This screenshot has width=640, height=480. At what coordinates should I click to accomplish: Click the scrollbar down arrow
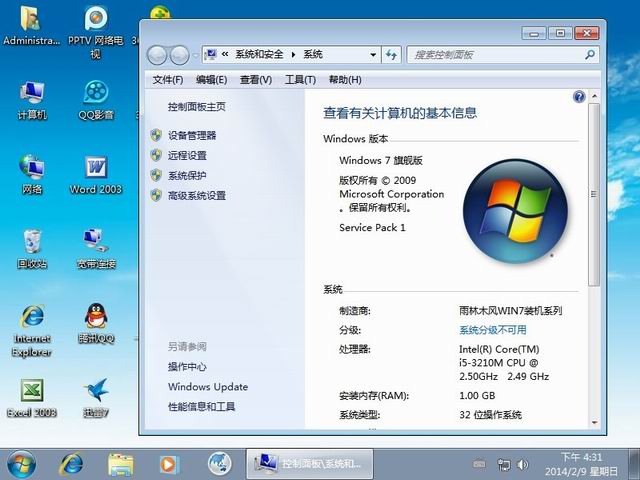(x=594, y=422)
